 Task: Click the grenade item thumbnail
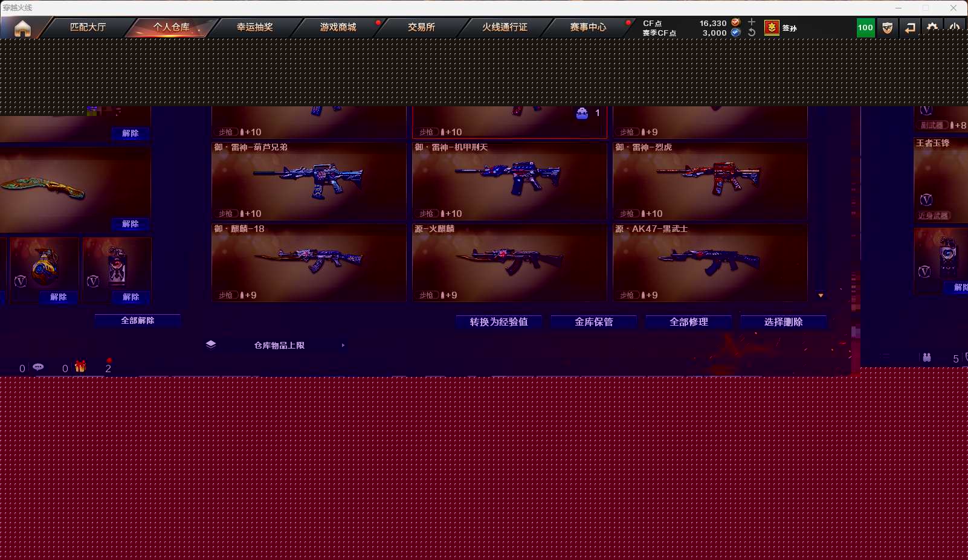point(44,266)
